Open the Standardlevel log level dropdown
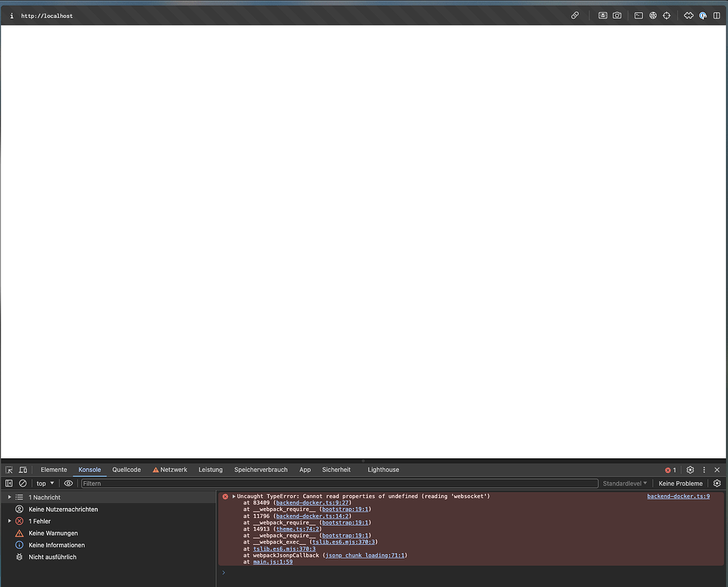 click(624, 483)
